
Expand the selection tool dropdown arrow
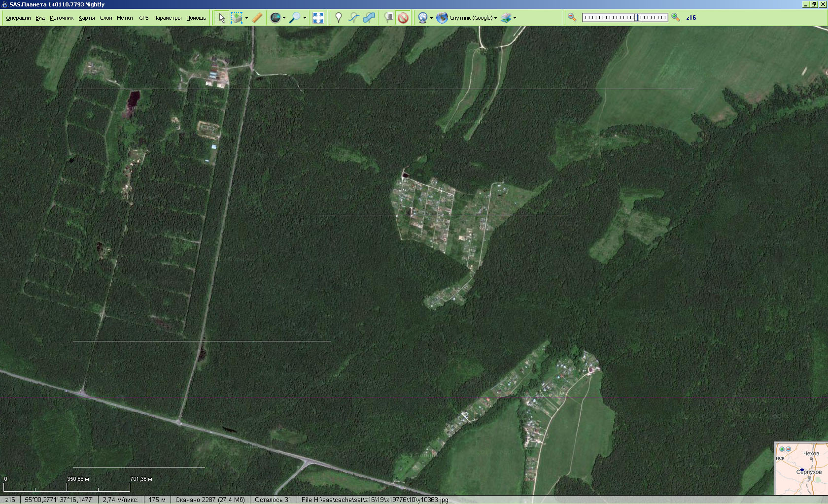pos(246,18)
